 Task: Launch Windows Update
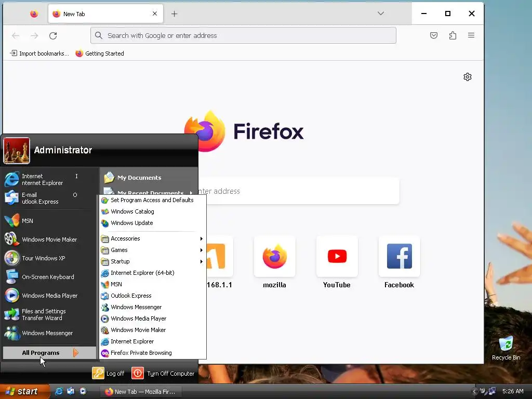pyautogui.click(x=153, y=223)
